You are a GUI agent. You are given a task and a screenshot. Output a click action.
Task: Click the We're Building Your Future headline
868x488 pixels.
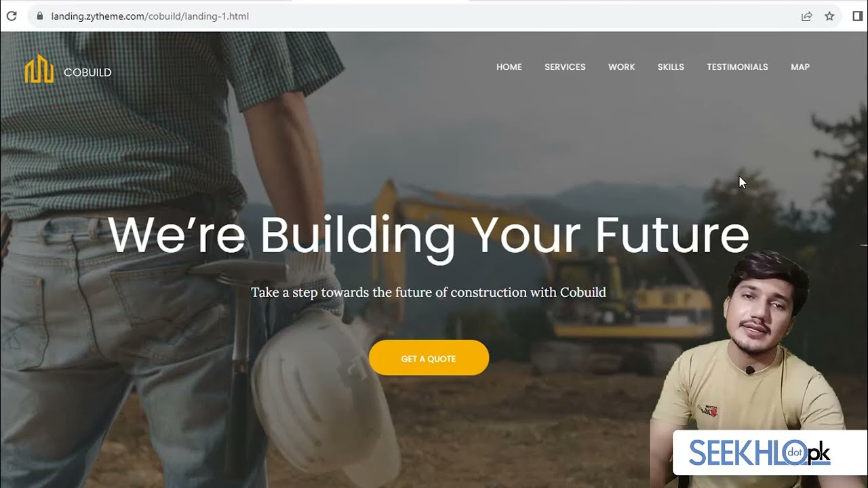429,235
